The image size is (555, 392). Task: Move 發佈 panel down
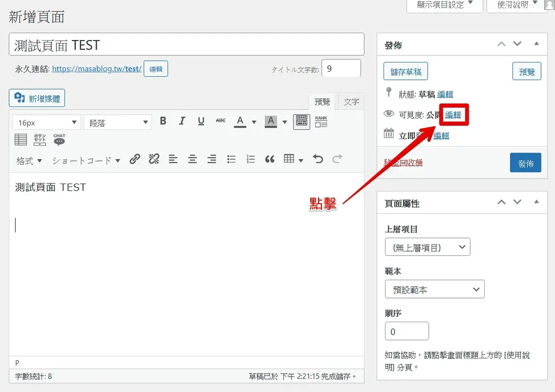click(517, 44)
